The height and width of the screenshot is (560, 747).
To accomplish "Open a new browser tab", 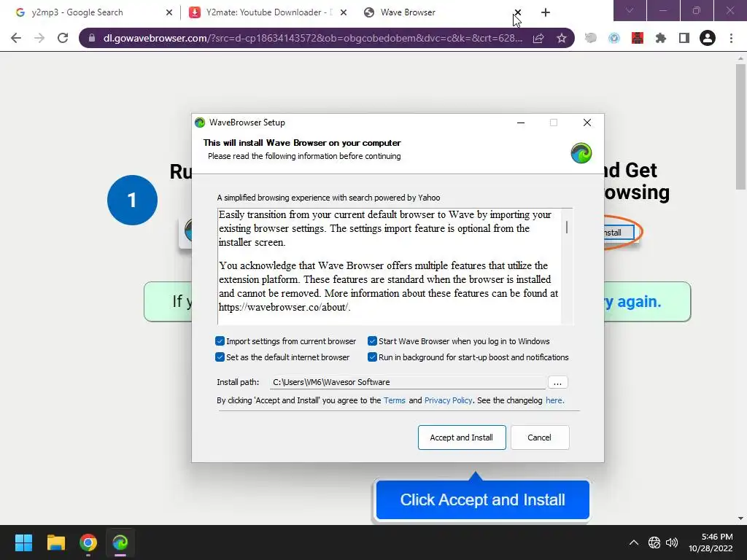I will click(546, 12).
